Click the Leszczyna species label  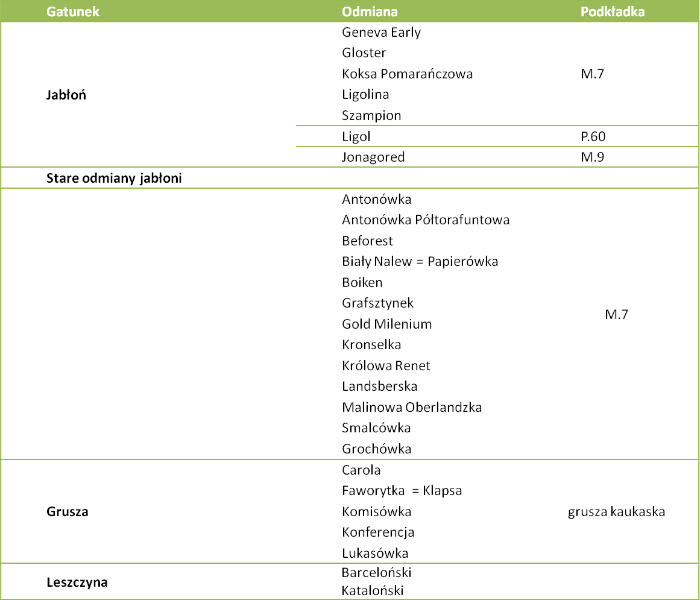point(77,582)
